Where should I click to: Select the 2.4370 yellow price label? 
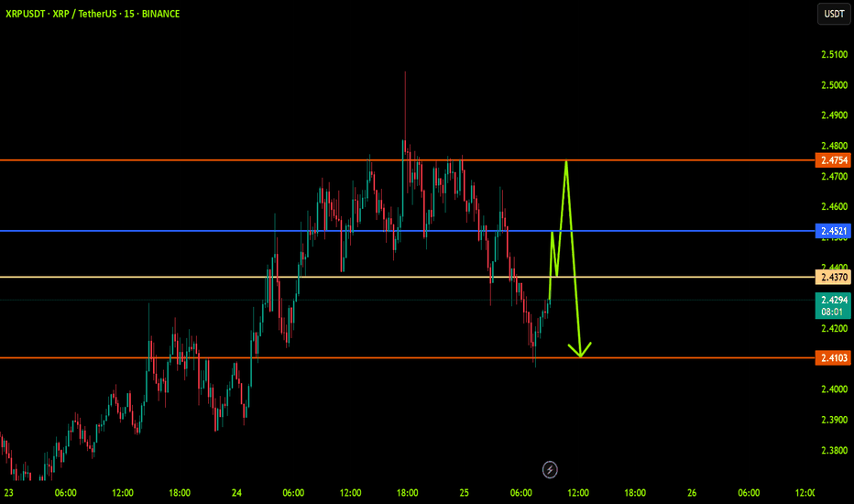point(833,278)
